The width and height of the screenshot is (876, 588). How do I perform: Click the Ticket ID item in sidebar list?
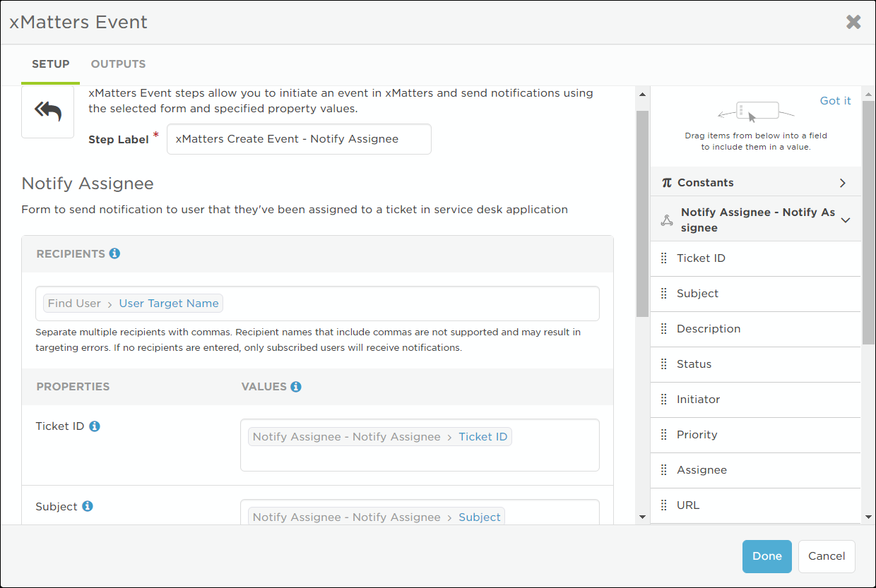(756, 258)
